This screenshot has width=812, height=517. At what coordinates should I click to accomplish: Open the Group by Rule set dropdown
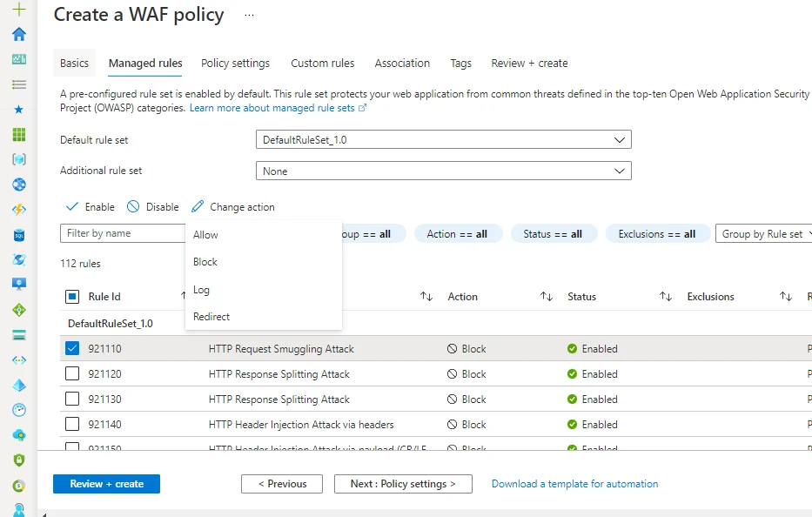pyautogui.click(x=763, y=234)
